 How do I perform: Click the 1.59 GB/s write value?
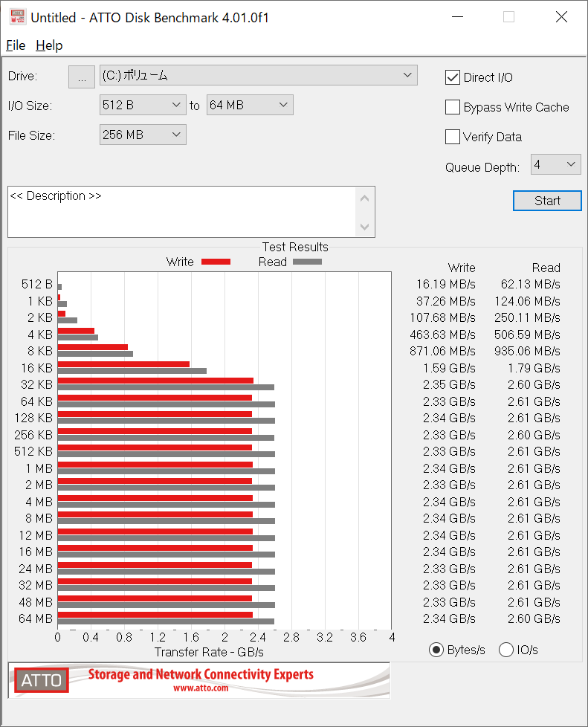[449, 368]
